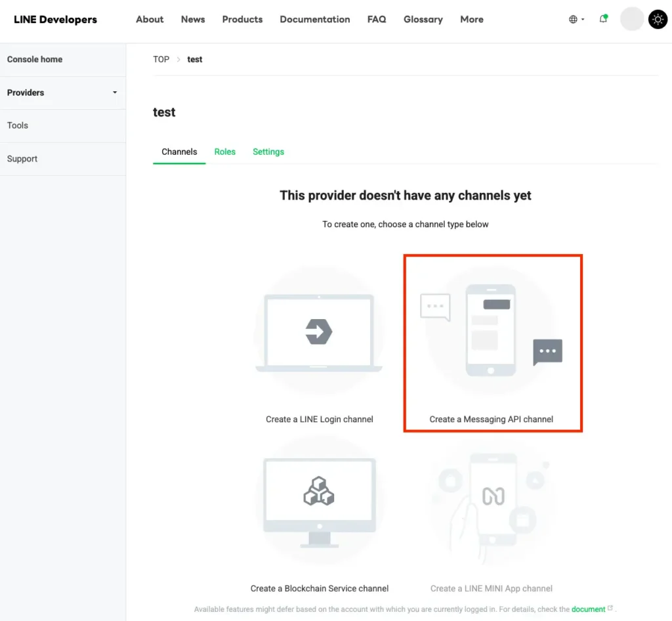This screenshot has width=672, height=621.
Task: Open the notifications bell
Action: [x=604, y=19]
